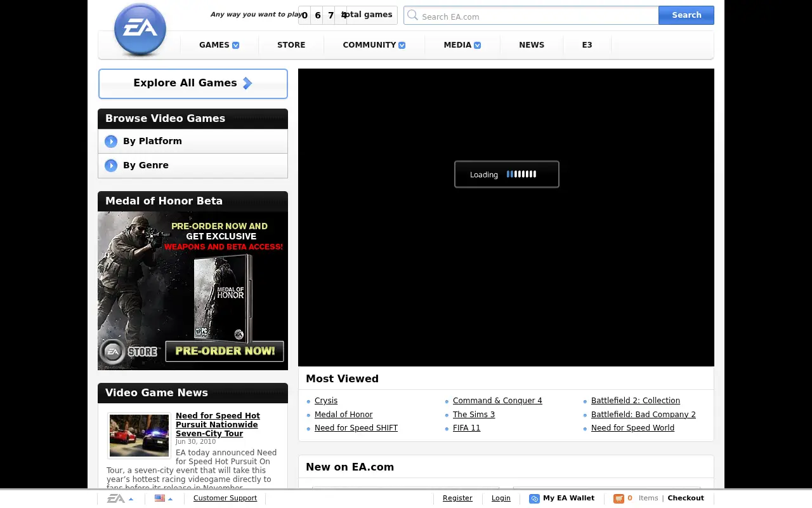812x508 pixels.
Task: Open the STORE menu item
Action: click(291, 45)
